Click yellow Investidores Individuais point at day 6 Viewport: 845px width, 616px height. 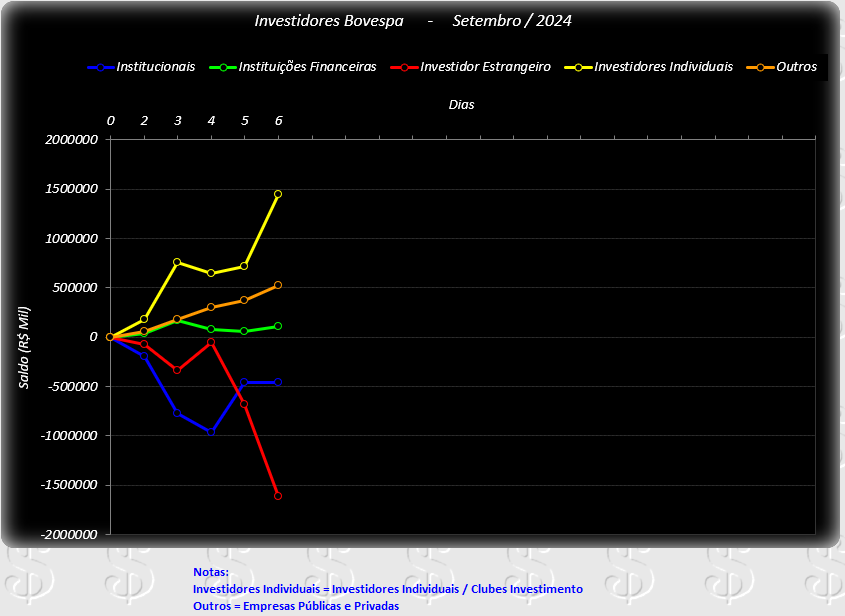pos(278,194)
